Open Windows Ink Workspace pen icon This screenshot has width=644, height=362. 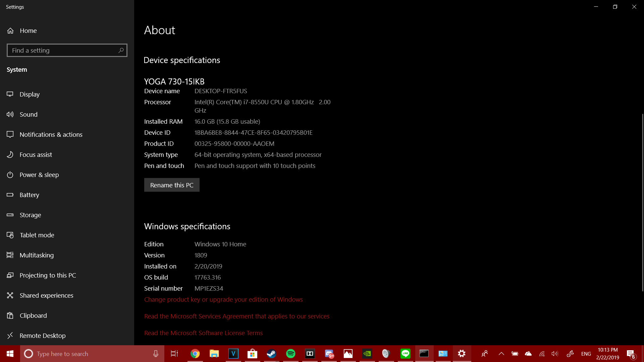click(570, 354)
